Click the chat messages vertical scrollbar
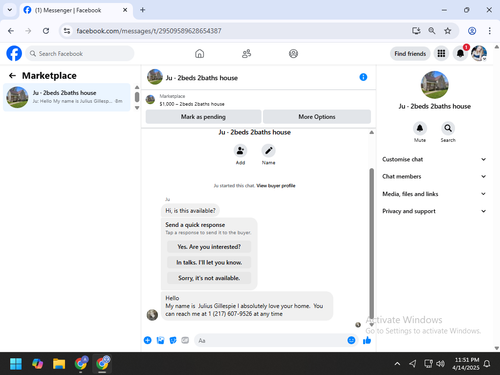The image size is (500, 375). point(371,243)
